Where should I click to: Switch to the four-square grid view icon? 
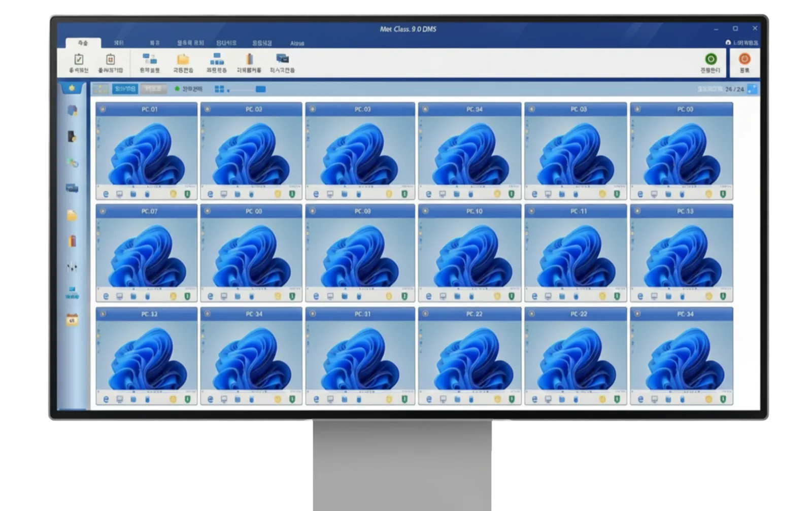(x=219, y=89)
